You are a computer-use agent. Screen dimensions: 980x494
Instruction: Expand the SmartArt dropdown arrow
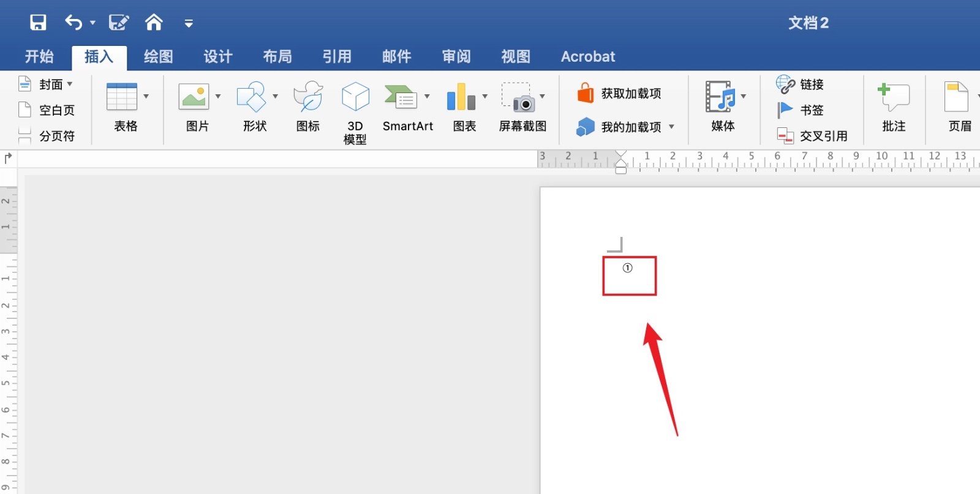427,97
